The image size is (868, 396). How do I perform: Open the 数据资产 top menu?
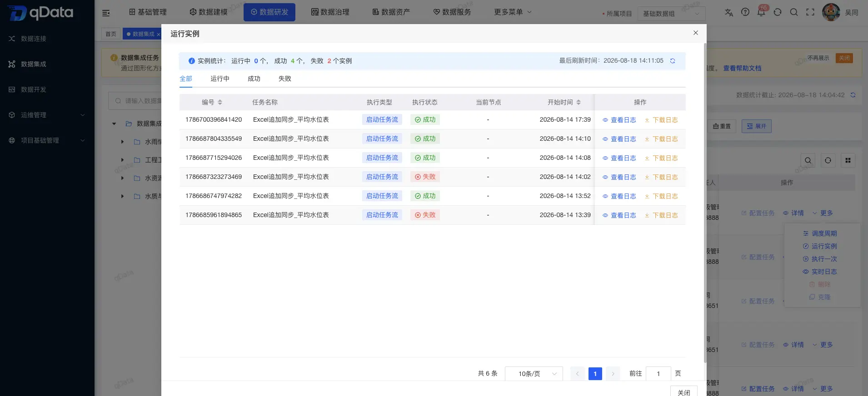click(x=391, y=12)
